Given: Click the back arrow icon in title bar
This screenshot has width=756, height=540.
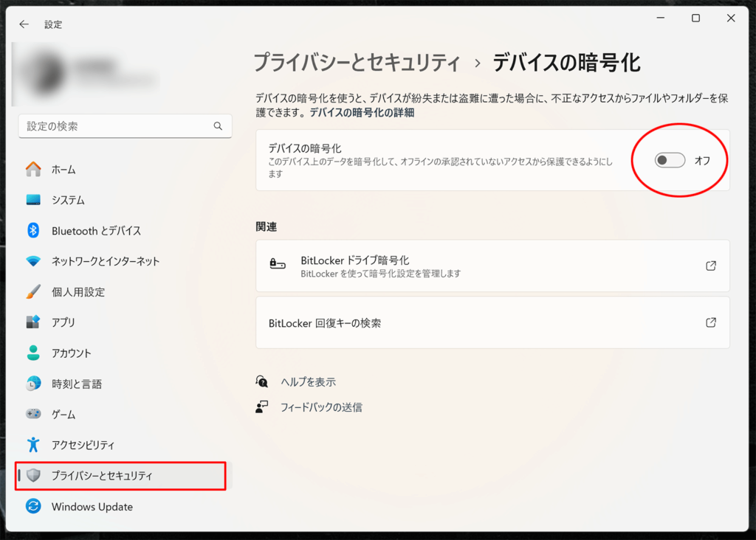Looking at the screenshot, I should 24,24.
